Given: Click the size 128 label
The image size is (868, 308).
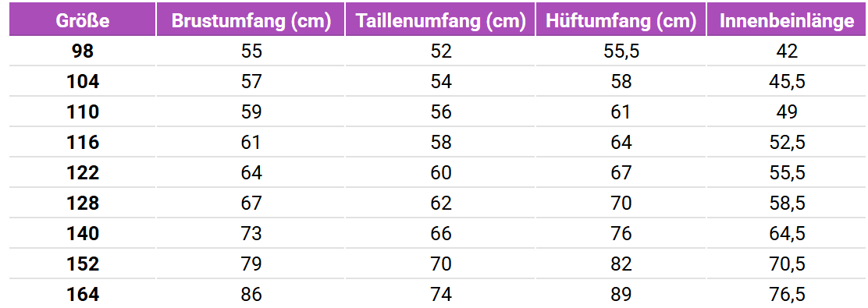Looking at the screenshot, I should click(83, 204).
